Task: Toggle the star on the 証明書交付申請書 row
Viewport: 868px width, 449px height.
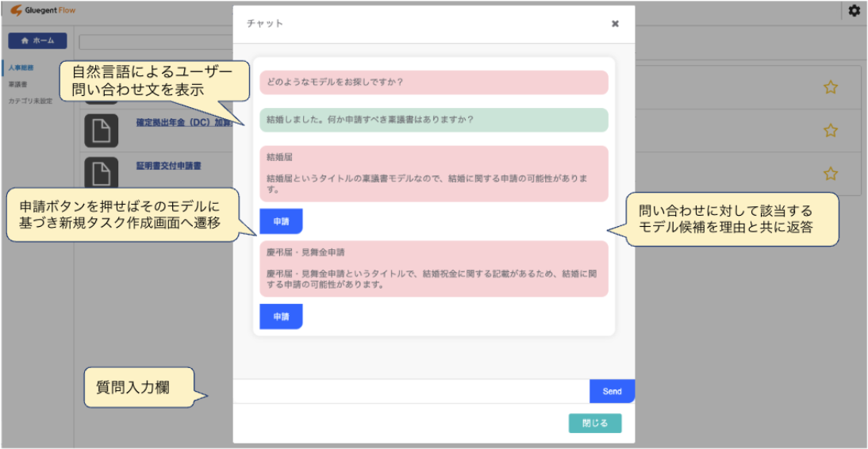Action: (830, 174)
